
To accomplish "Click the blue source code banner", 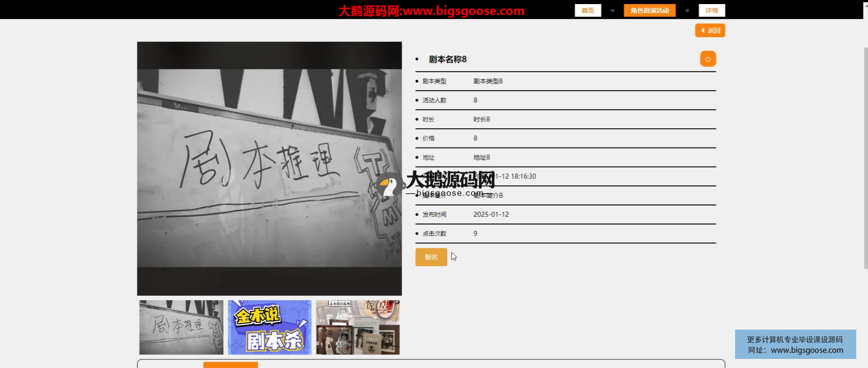I will pyautogui.click(x=795, y=345).
